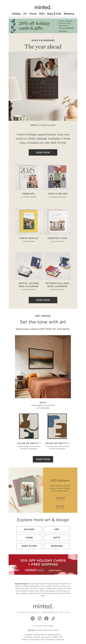Open Wedding from the top navigation
This screenshot has height=644, width=86.
[69, 14]
